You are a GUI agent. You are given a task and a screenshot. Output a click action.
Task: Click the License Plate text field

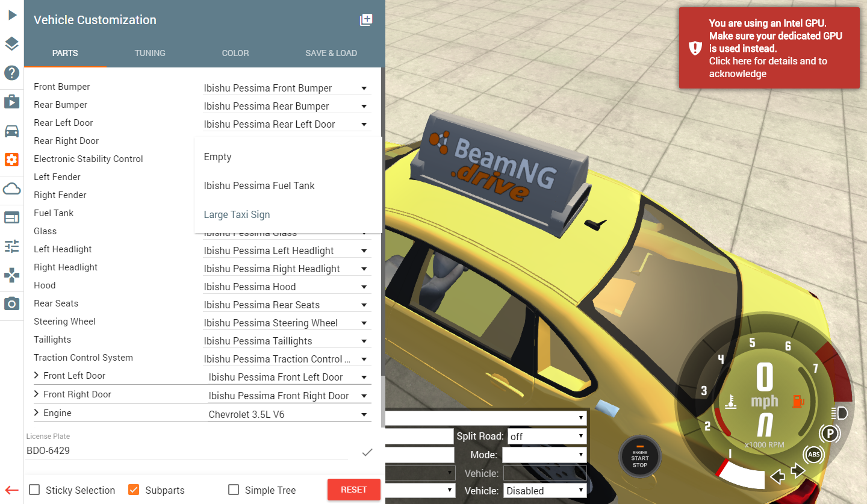click(x=187, y=450)
